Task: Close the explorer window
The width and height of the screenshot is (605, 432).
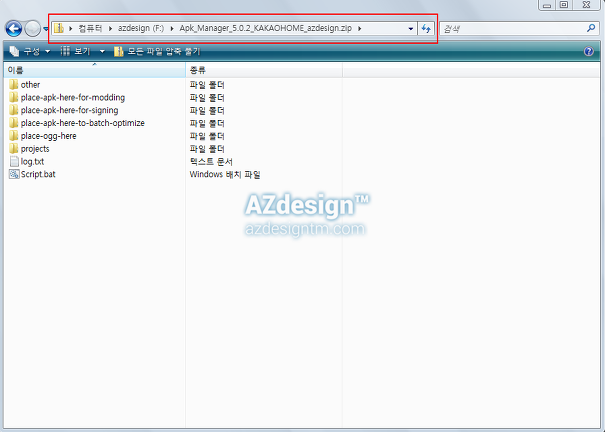Action: (x=586, y=5)
